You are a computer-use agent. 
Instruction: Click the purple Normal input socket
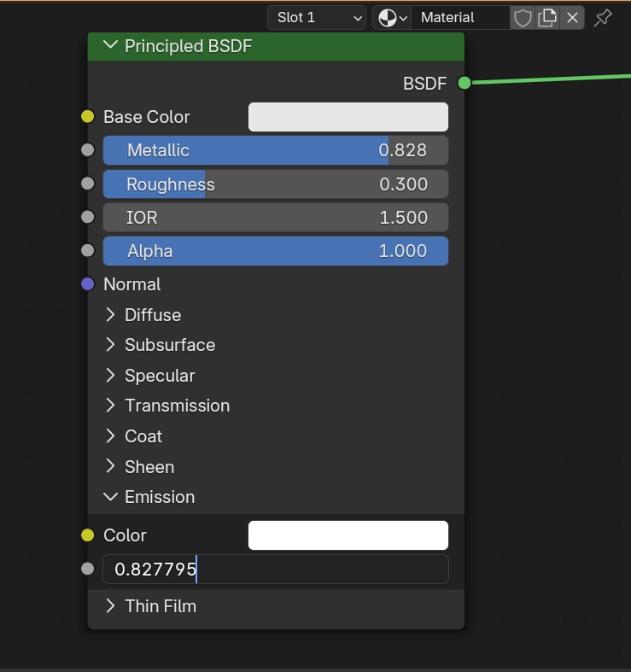click(87, 284)
